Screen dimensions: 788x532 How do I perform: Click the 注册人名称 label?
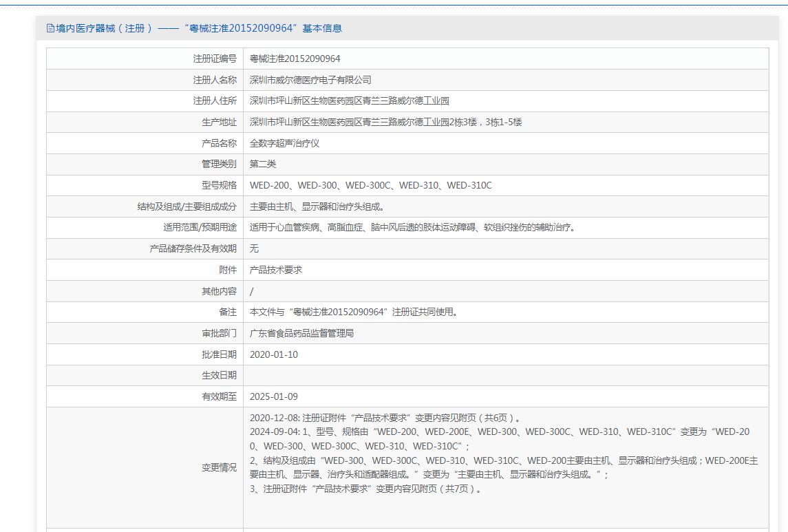pyautogui.click(x=215, y=80)
